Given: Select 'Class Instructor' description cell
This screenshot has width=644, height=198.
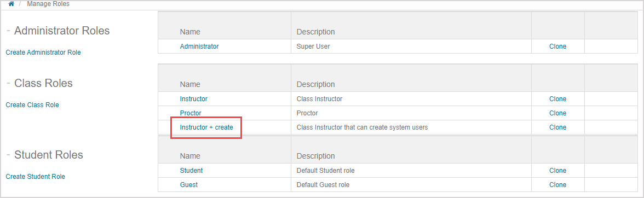Looking at the screenshot, I should [x=411, y=99].
